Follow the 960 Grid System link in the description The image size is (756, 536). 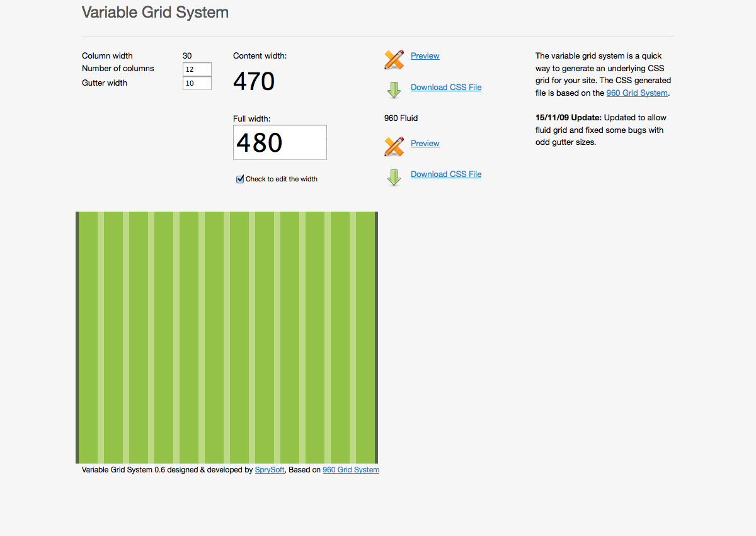tap(636, 93)
